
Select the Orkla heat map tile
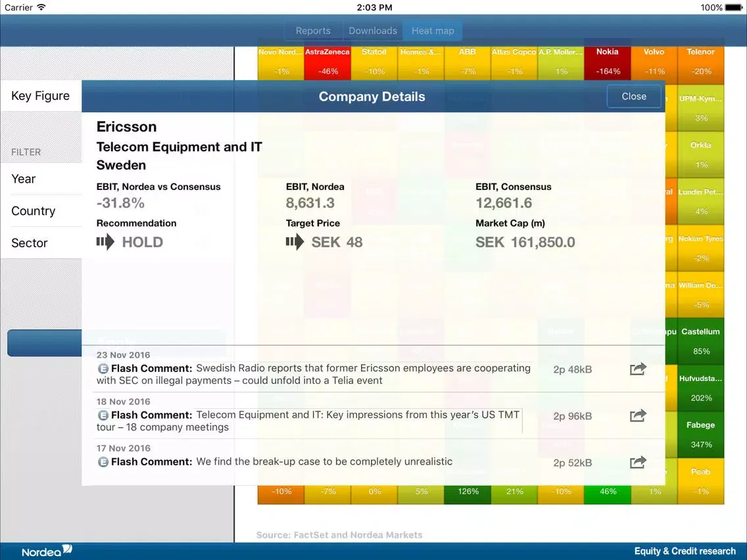click(701, 154)
